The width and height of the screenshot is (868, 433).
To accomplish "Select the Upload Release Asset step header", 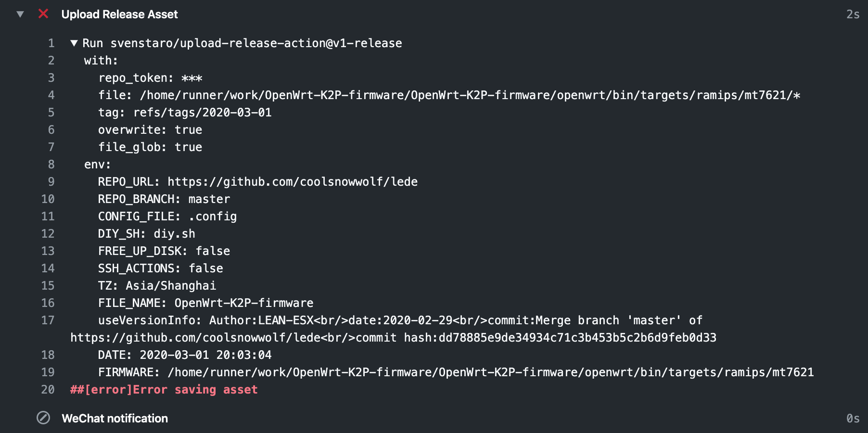I will 119,14.
